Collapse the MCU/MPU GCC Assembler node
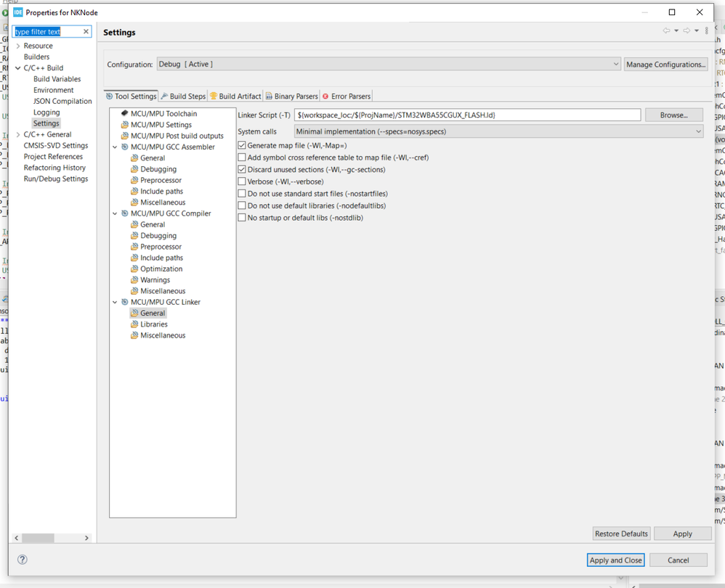 point(115,147)
